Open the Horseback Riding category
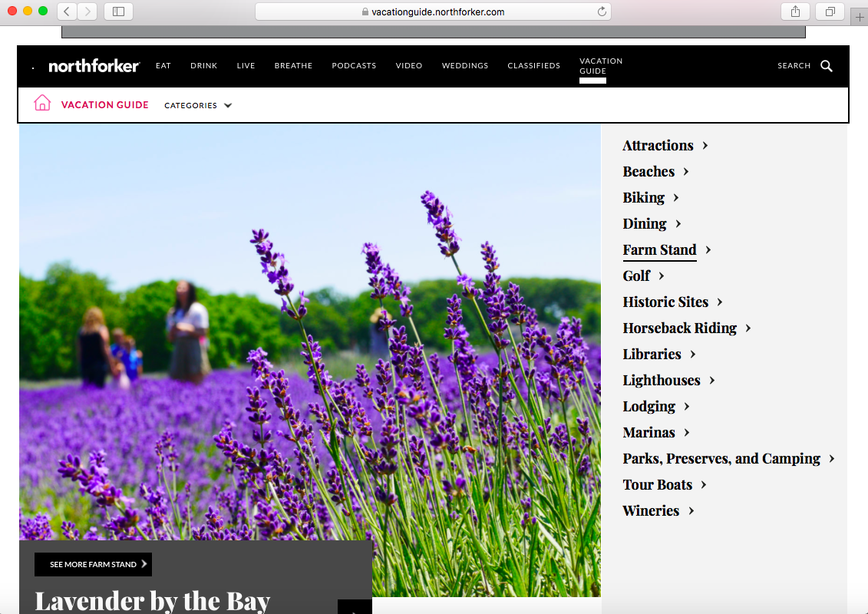Screen dimensions: 868x614 pos(679,328)
